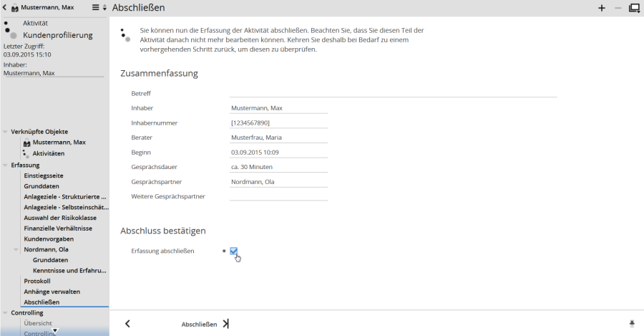Select Finanzielle Verhältnisse in the sidebar

tap(59, 228)
